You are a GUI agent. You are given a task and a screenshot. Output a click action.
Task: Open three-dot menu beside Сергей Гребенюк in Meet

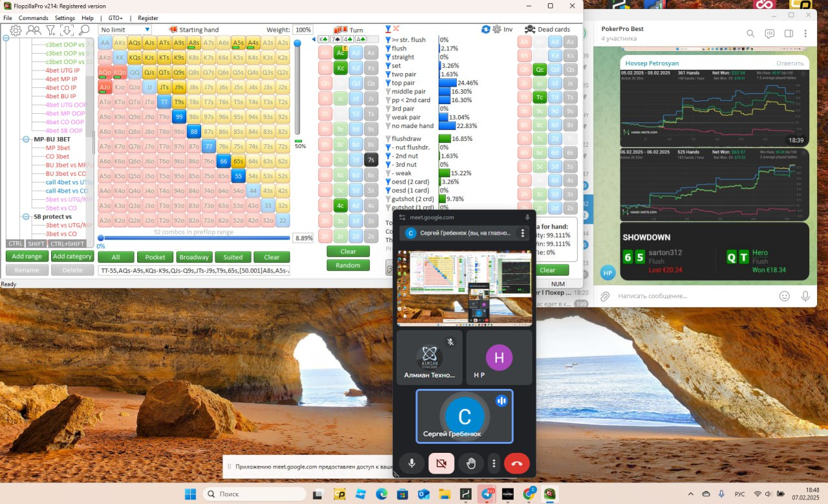tap(523, 234)
